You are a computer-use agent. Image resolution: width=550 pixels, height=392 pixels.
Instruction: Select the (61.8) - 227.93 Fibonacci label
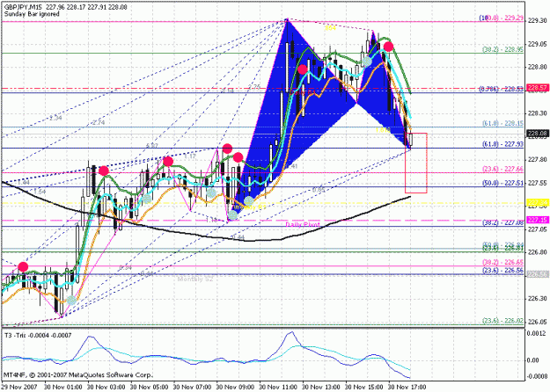pos(502,144)
